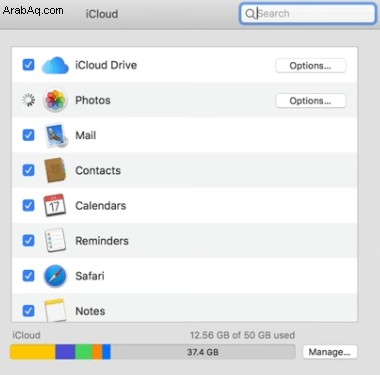This screenshot has height=375, width=380.
Task: Click the Notes notepad icon
Action: click(x=55, y=310)
